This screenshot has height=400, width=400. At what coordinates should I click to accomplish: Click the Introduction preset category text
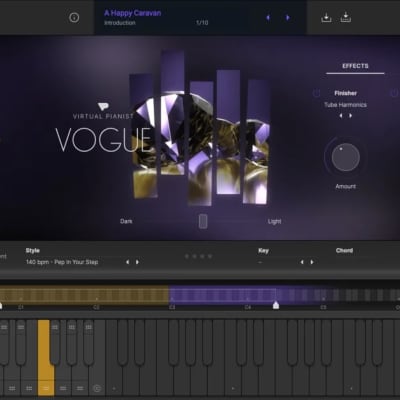120,23
